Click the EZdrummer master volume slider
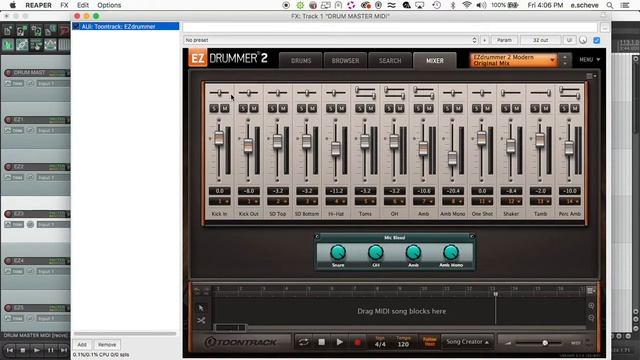 [x=545, y=343]
